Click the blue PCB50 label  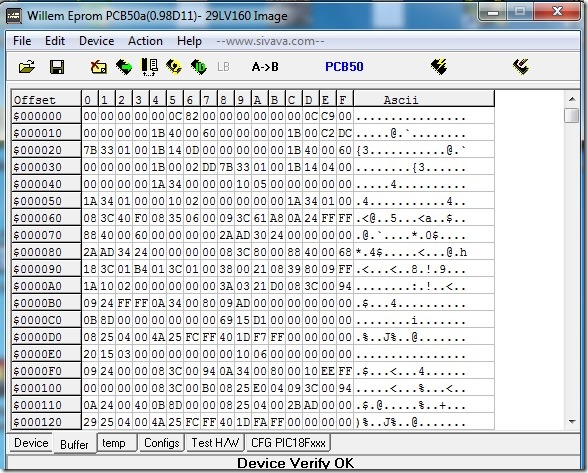pos(344,67)
